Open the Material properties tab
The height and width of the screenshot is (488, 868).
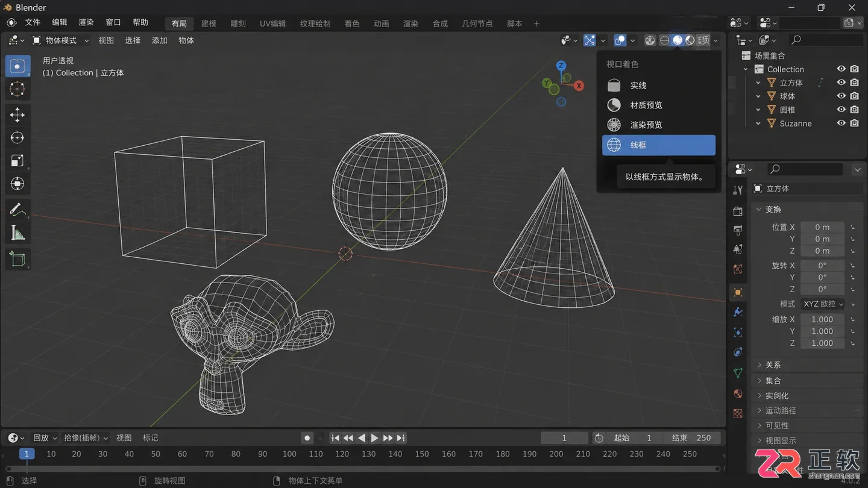[x=738, y=393]
